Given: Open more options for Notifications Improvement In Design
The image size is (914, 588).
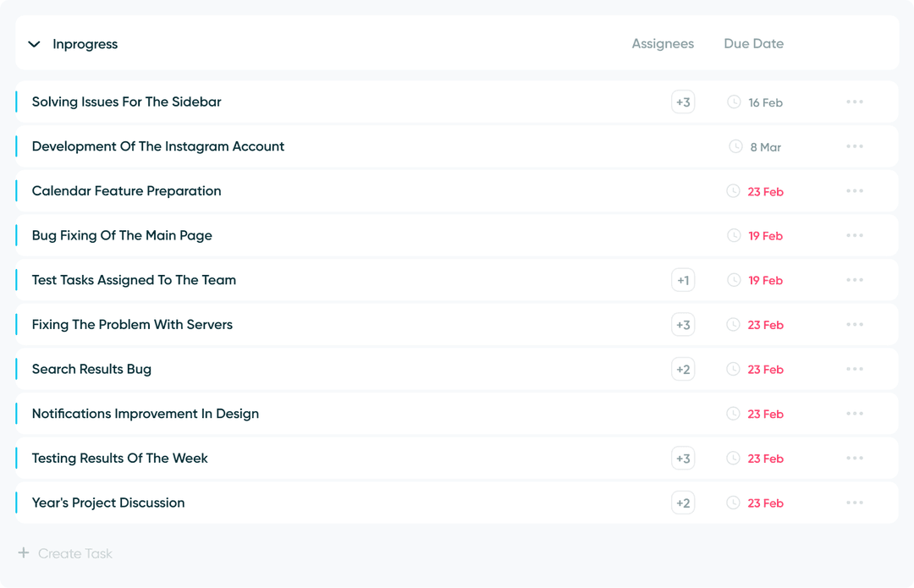Looking at the screenshot, I should tap(855, 414).
